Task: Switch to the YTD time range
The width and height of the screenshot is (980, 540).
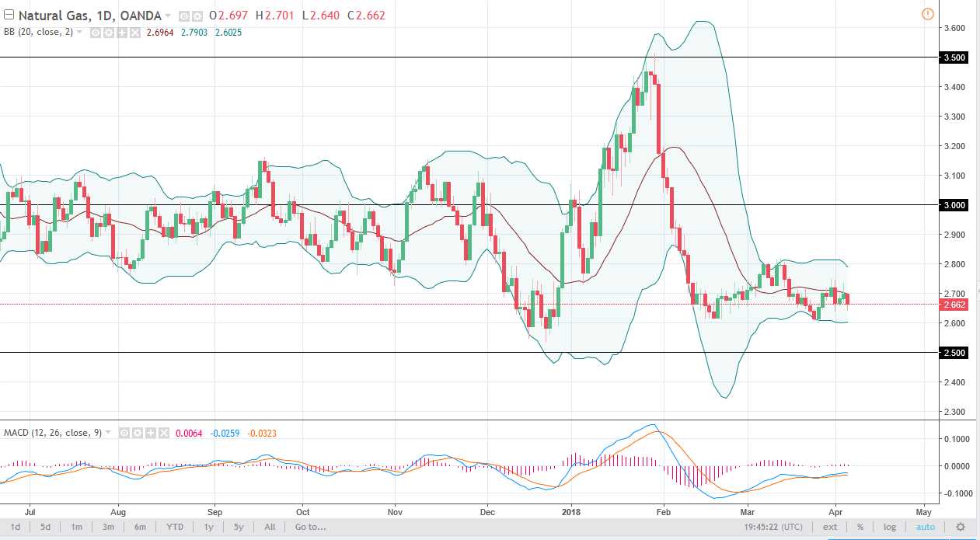Action: point(175,527)
